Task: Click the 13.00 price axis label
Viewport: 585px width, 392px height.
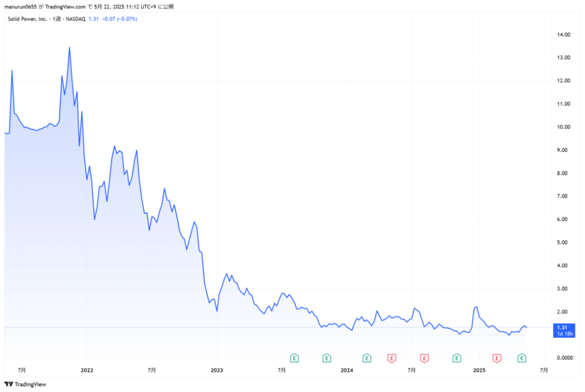Action: [x=563, y=58]
